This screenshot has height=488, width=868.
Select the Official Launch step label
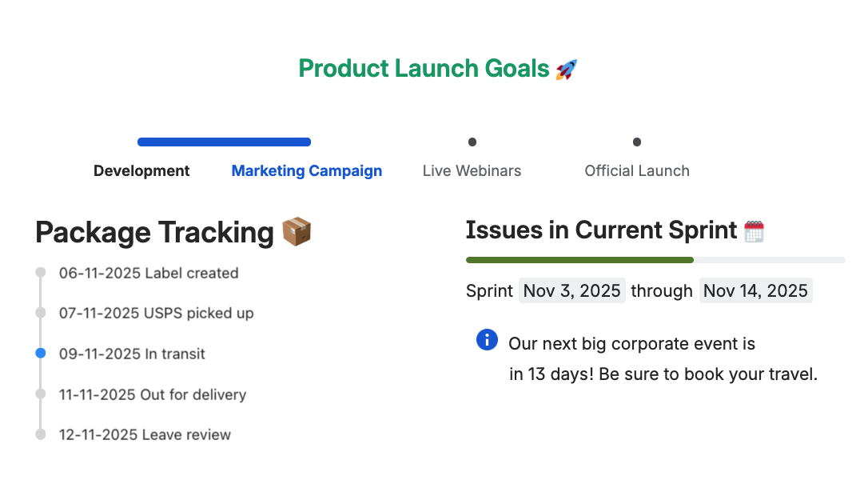637,170
